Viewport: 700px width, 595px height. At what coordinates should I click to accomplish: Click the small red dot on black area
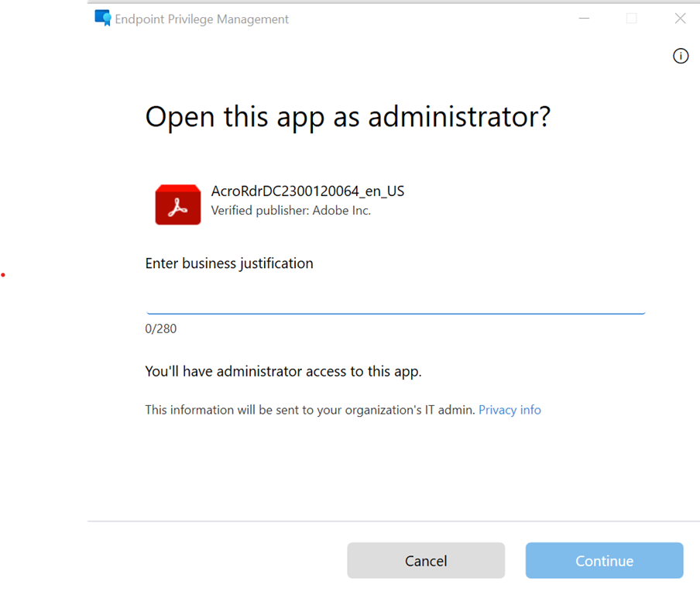coord(3,275)
